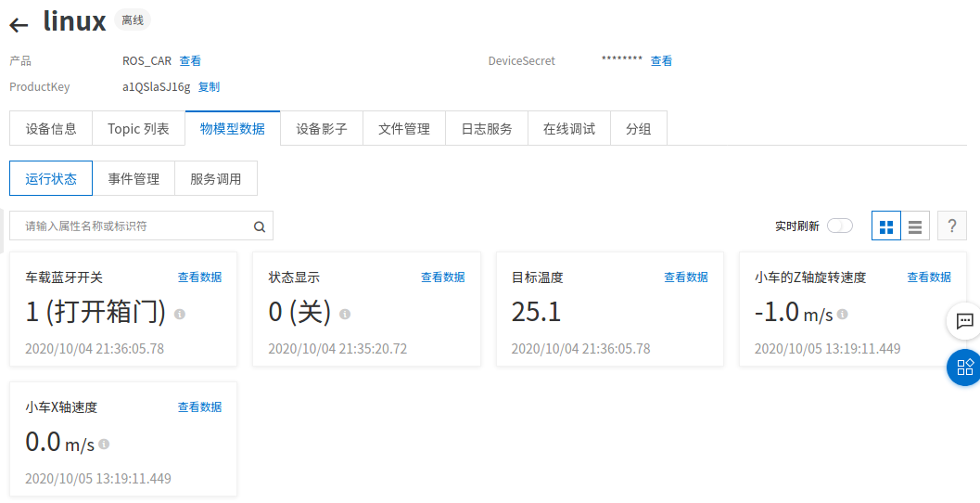980x503 pixels.
Task: Open the 设备信息 tab
Action: pos(51,128)
